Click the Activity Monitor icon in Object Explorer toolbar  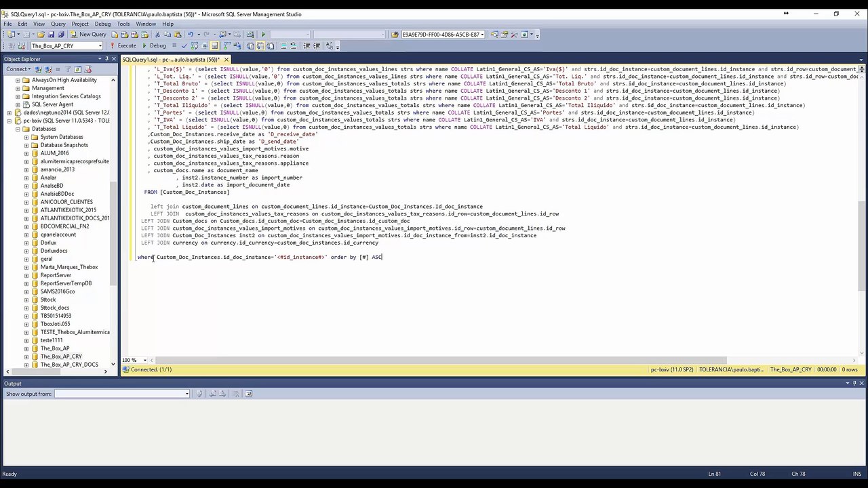[x=88, y=69]
